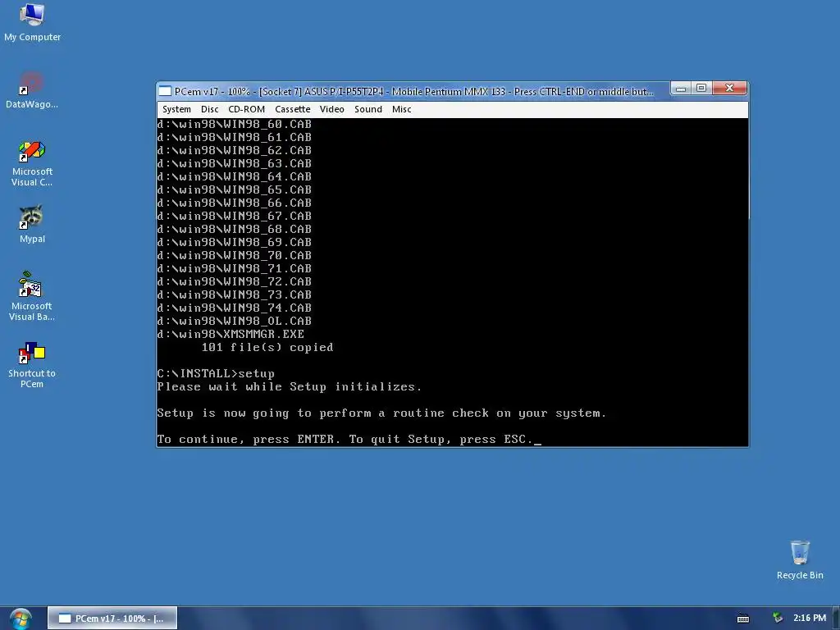Minimize the PCem window

click(x=681, y=89)
